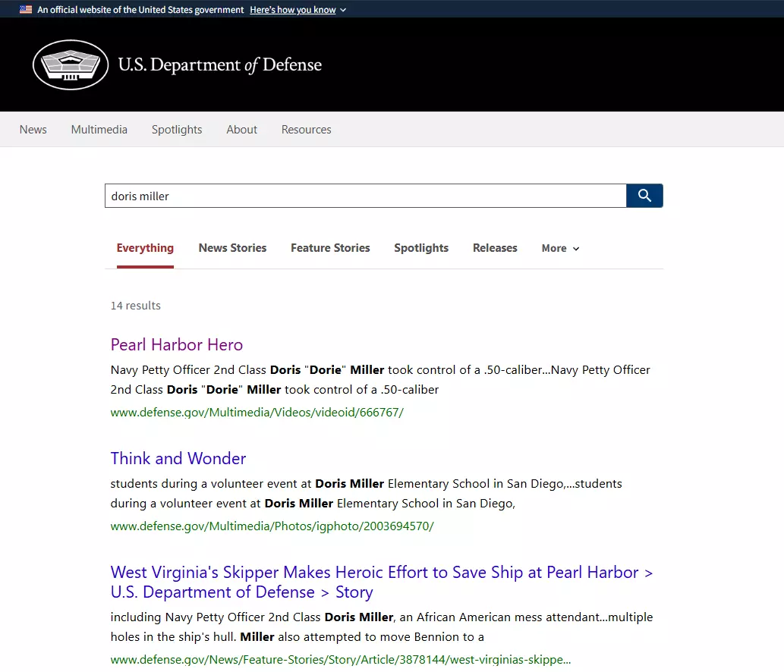Open the About menu

241,130
